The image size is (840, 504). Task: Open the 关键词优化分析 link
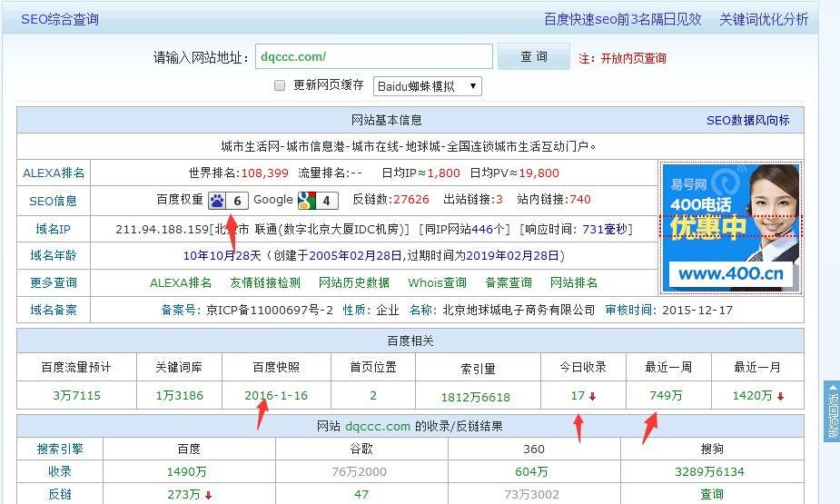point(763,19)
